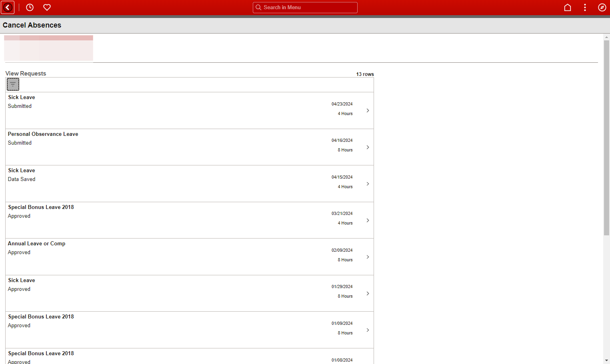Expand Annual Leave or Comp chevron
This screenshot has height=364, width=610.
368,257
